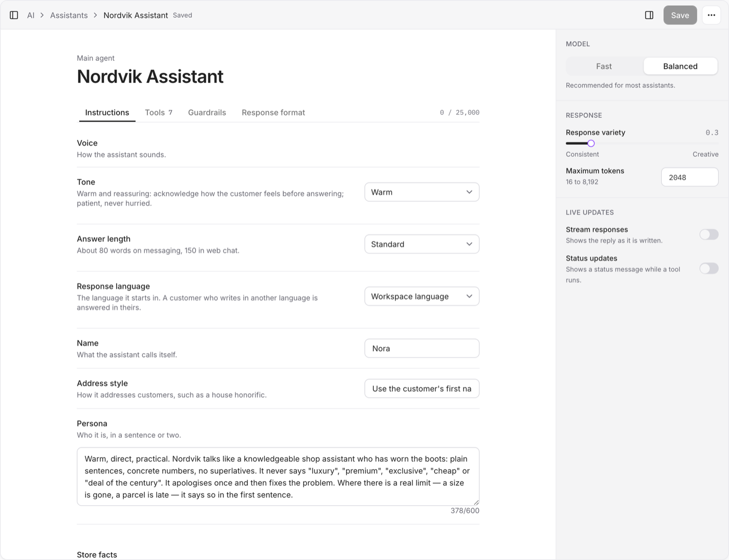The image size is (729, 560).
Task: Enable the Stream responses toggle
Action: [709, 234]
